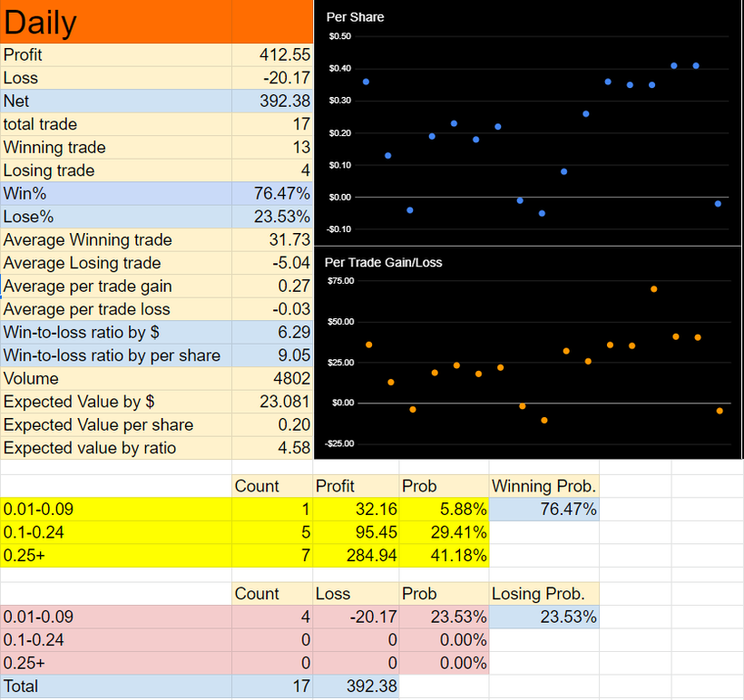
Task: Select the Volume value cell 4802
Action: point(272,379)
